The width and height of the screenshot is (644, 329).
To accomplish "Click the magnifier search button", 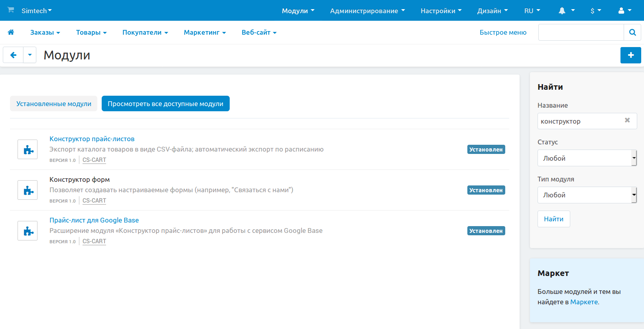I will 632,32.
